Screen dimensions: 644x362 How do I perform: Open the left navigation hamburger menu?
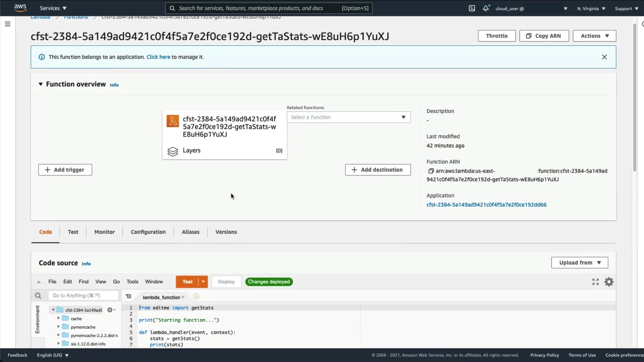(x=8, y=24)
